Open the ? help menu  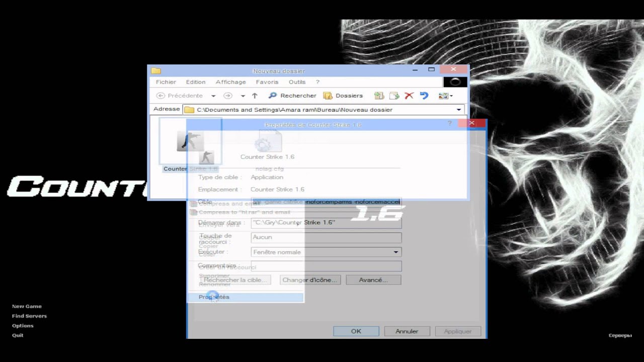pyautogui.click(x=317, y=82)
